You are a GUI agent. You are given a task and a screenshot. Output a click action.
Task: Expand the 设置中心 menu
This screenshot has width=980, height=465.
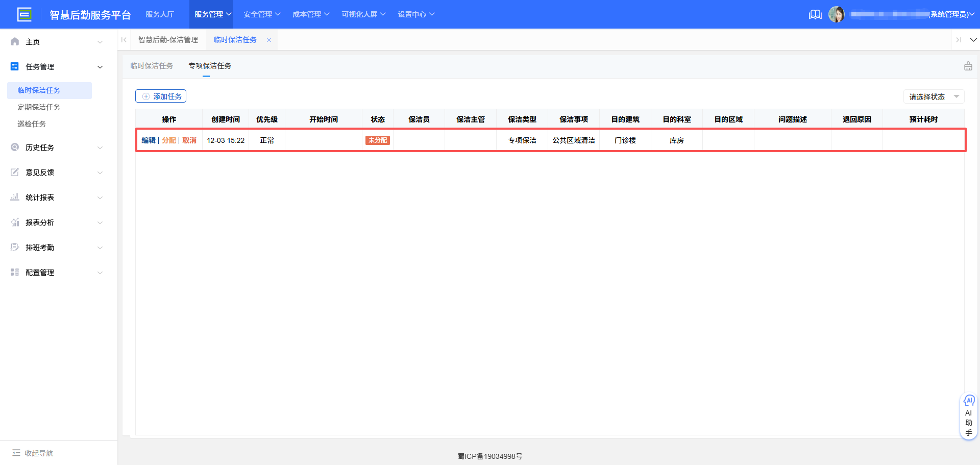(x=416, y=14)
